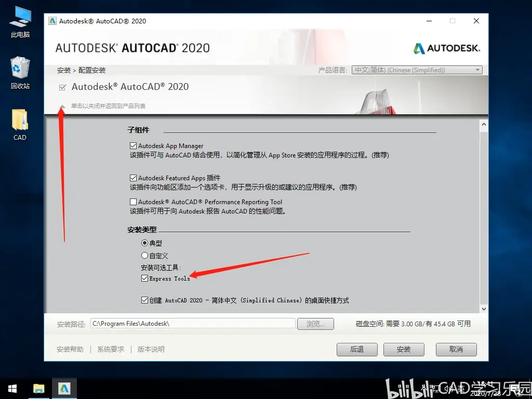Click the 安装可选工具 label

coord(161,268)
